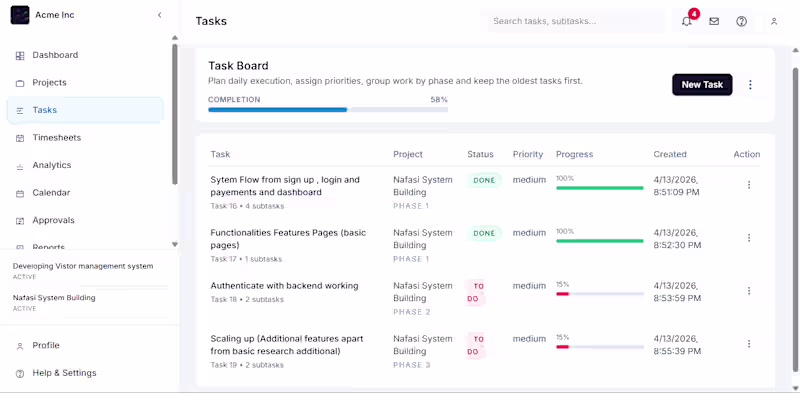
Task: Click the Search tasks input field
Action: (x=576, y=21)
